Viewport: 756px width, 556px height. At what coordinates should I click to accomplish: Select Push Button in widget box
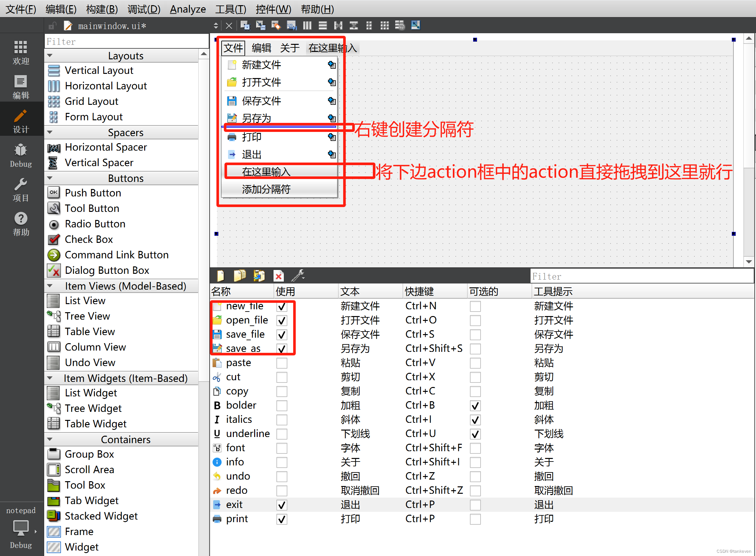click(93, 193)
